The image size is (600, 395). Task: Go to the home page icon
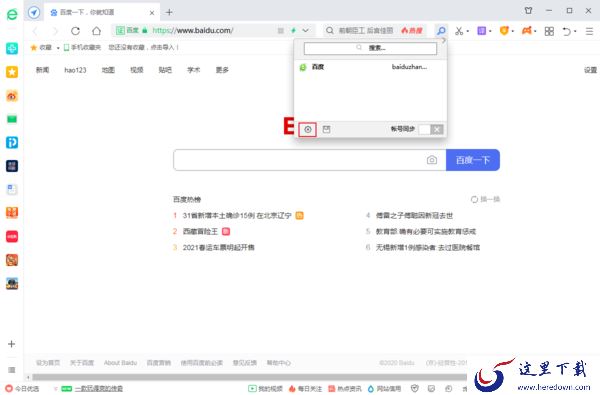tap(96, 31)
